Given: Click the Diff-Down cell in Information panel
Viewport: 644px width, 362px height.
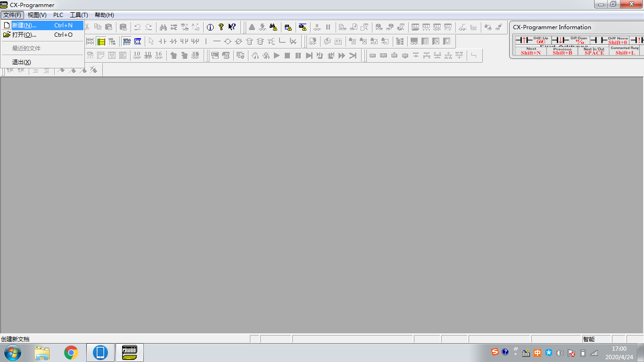Looking at the screenshot, I should (570, 41).
